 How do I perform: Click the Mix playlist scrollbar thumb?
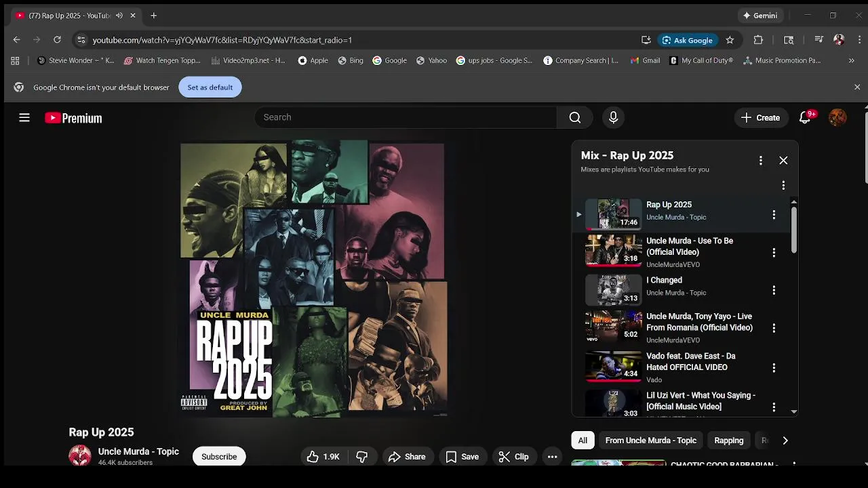(x=793, y=229)
